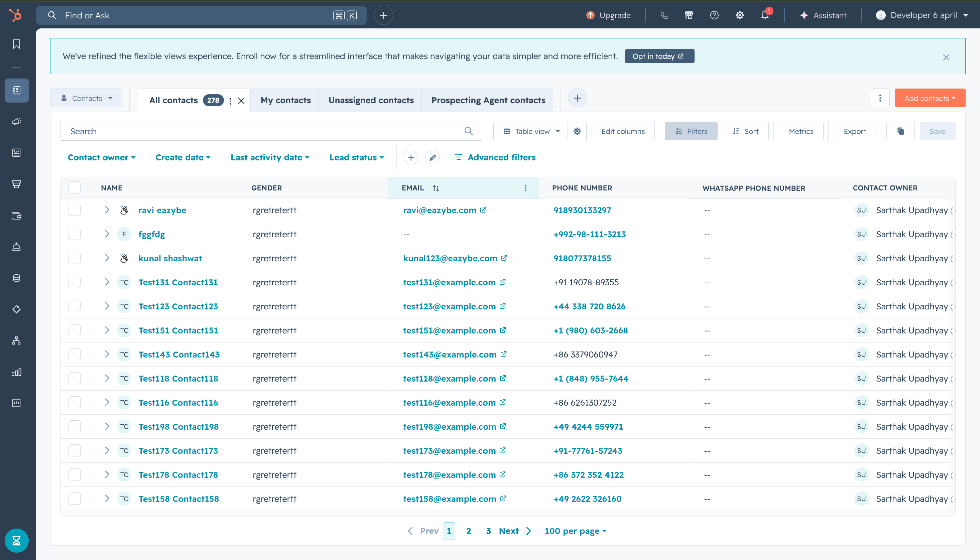Open the Data Management database sidebar icon
980x560 pixels.
tap(16, 278)
